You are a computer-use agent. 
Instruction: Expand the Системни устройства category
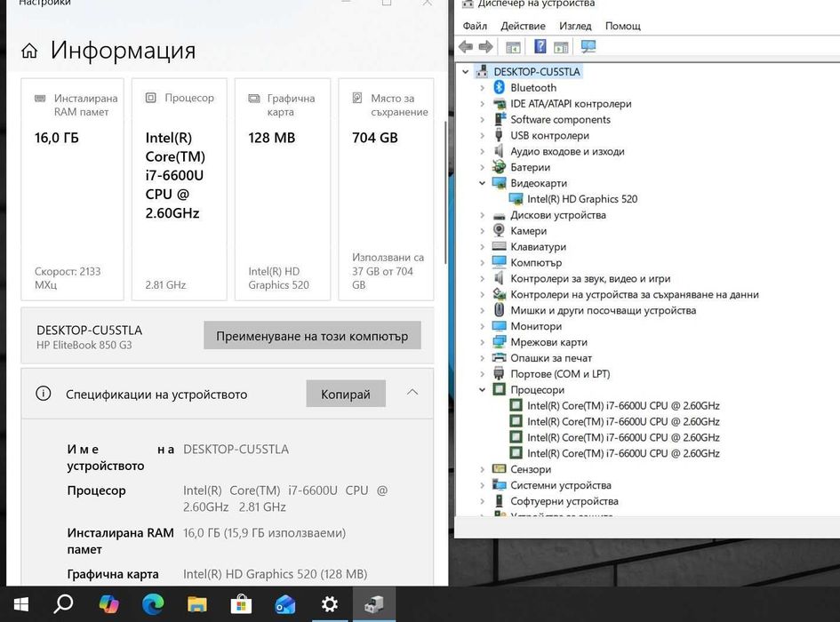point(482,485)
